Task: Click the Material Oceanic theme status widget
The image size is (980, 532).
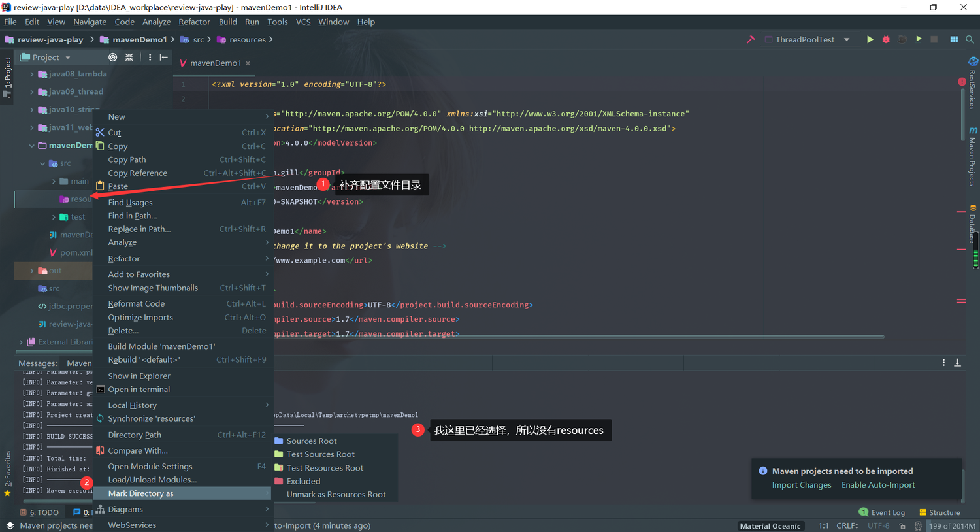Action: [x=770, y=526]
